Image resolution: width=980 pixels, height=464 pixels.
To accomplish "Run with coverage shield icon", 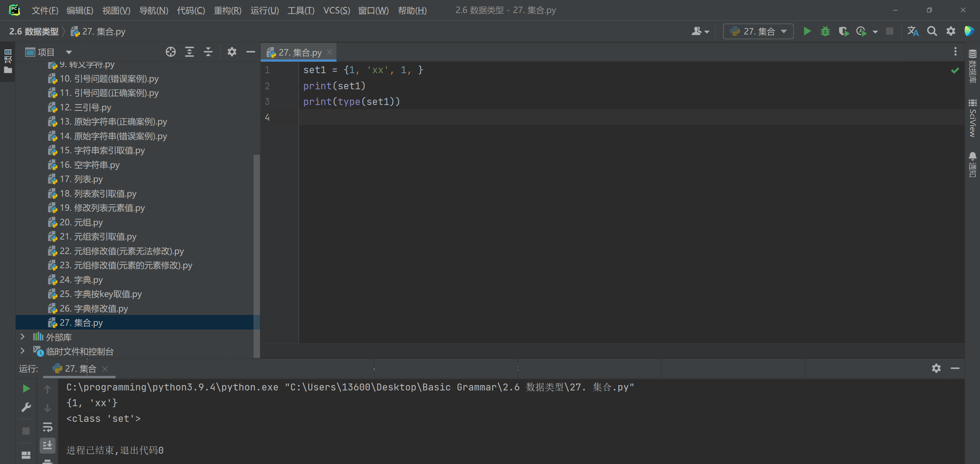I will pos(843,31).
